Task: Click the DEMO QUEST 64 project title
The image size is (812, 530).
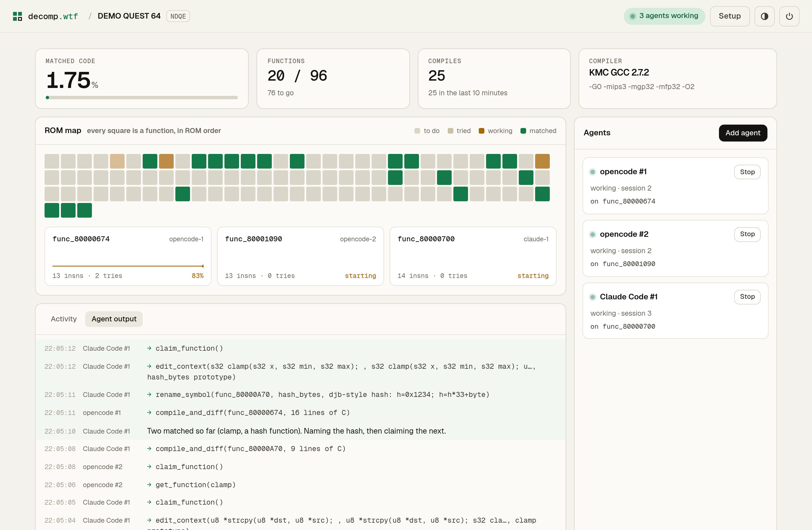Action: (129, 16)
